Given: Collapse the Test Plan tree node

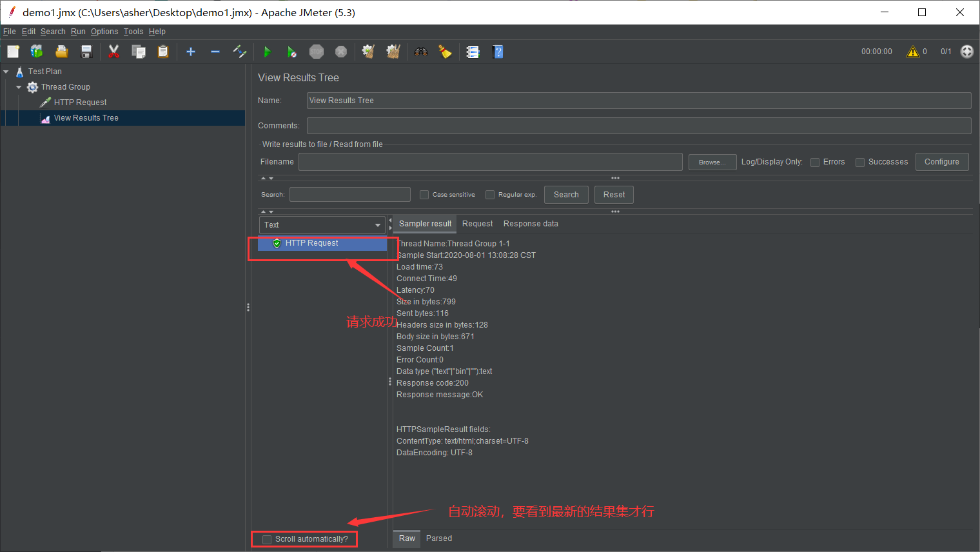Looking at the screenshot, I should 6,72.
